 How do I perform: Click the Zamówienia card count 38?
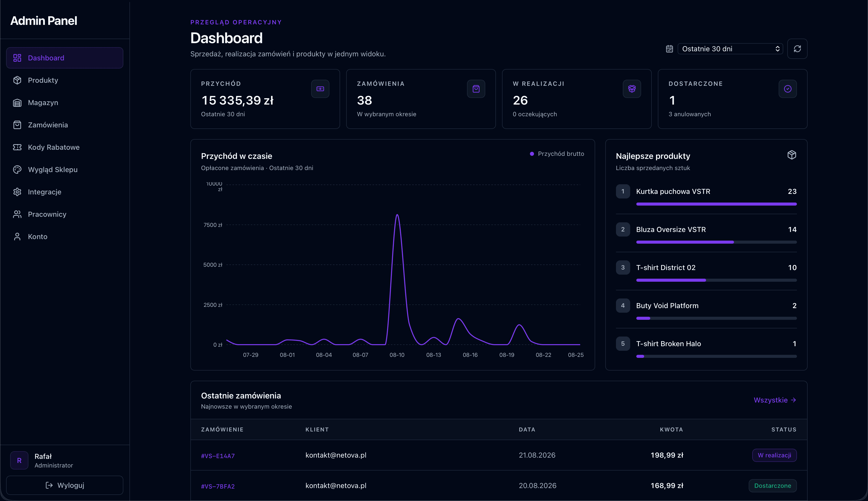click(x=364, y=101)
